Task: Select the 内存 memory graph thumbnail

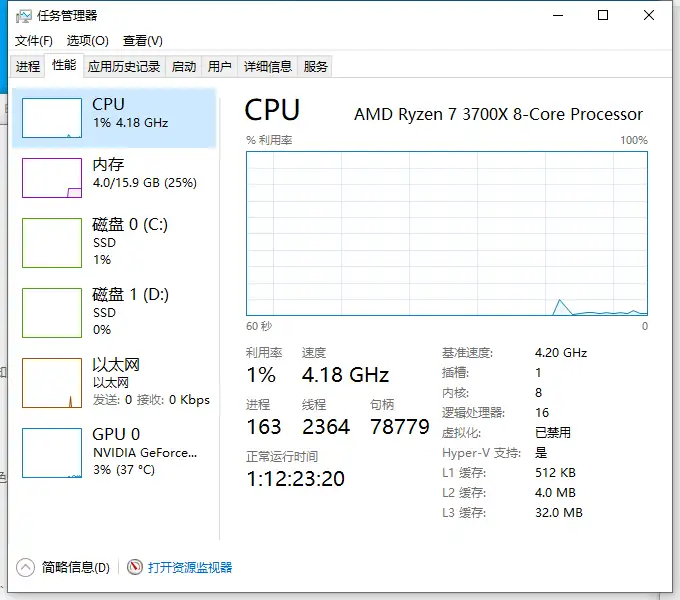Action: coord(52,178)
